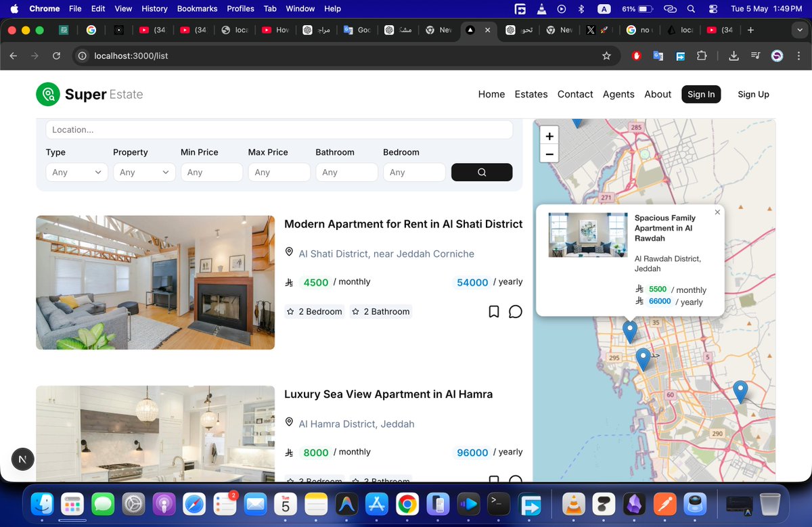Image resolution: width=812 pixels, height=527 pixels.
Task: Reload the page in Chrome
Action: [56, 55]
